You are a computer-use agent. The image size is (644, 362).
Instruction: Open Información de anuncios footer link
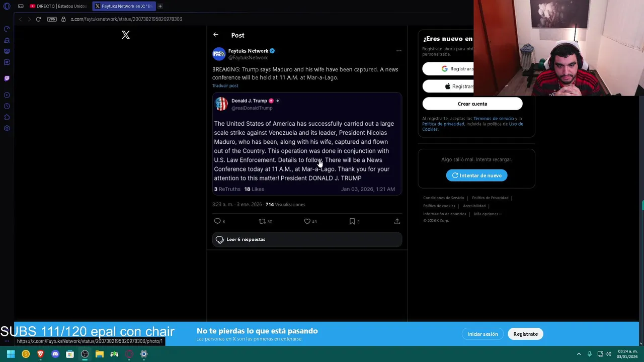(x=444, y=214)
